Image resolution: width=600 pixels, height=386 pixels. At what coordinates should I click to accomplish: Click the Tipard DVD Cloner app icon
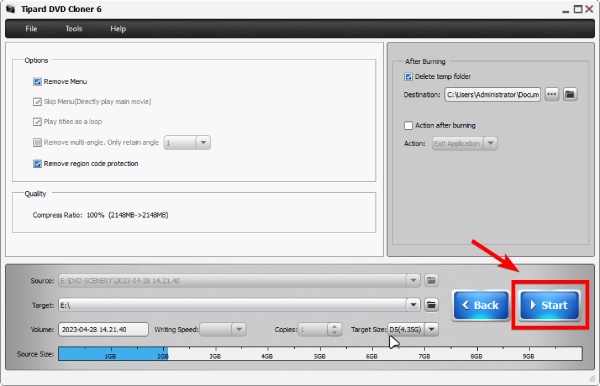pyautogui.click(x=11, y=9)
